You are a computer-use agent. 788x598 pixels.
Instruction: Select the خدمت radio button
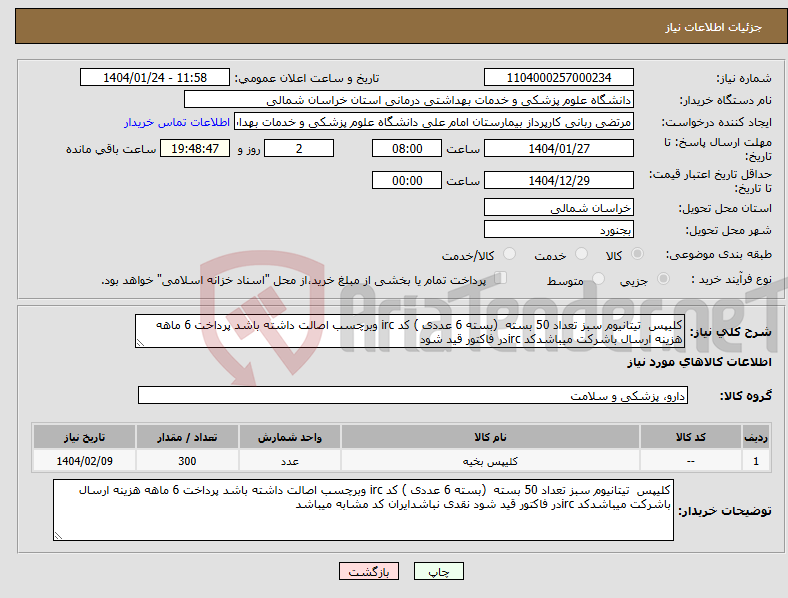tap(581, 254)
